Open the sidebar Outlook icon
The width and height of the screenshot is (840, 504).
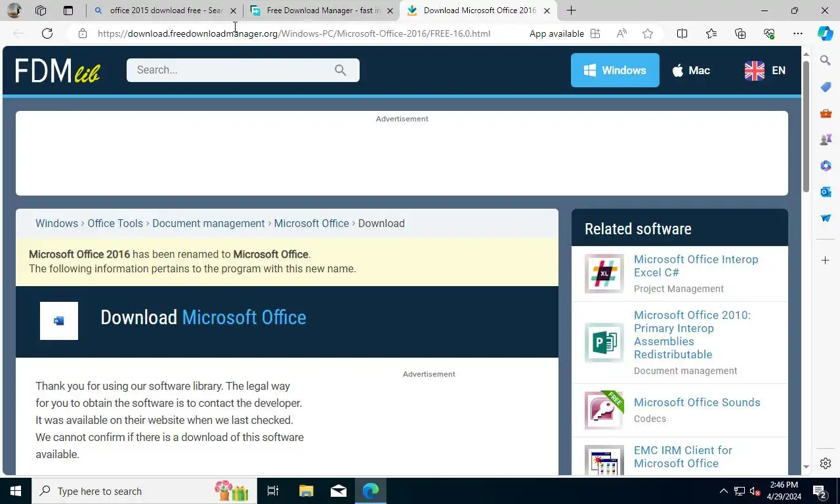pyautogui.click(x=826, y=192)
